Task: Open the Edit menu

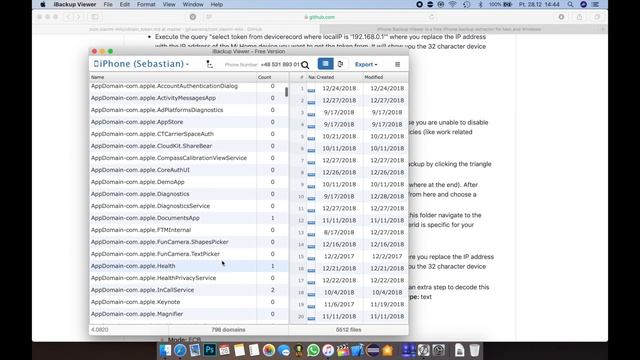Action: pyautogui.click(x=125, y=4)
